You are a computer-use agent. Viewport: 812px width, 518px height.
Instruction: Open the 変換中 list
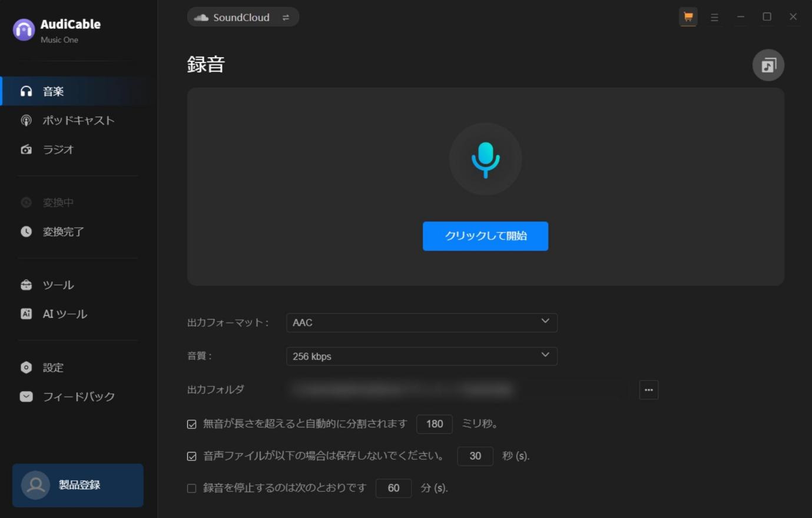click(79, 202)
